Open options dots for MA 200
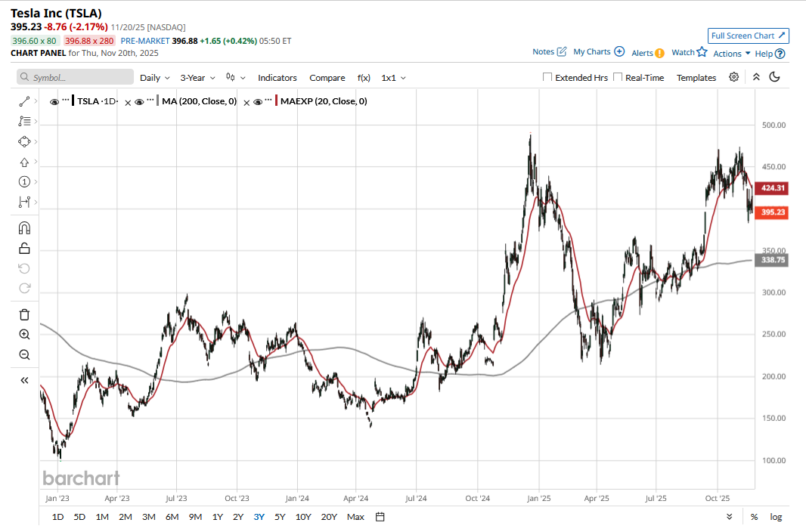Screen dimensions: 806x532 [x=150, y=99]
